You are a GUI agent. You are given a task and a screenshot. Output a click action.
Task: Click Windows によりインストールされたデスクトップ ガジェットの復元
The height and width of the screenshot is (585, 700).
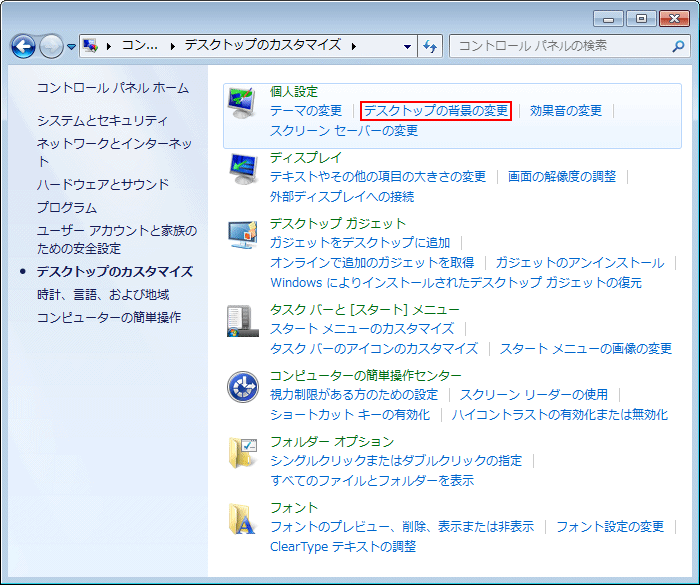456,283
